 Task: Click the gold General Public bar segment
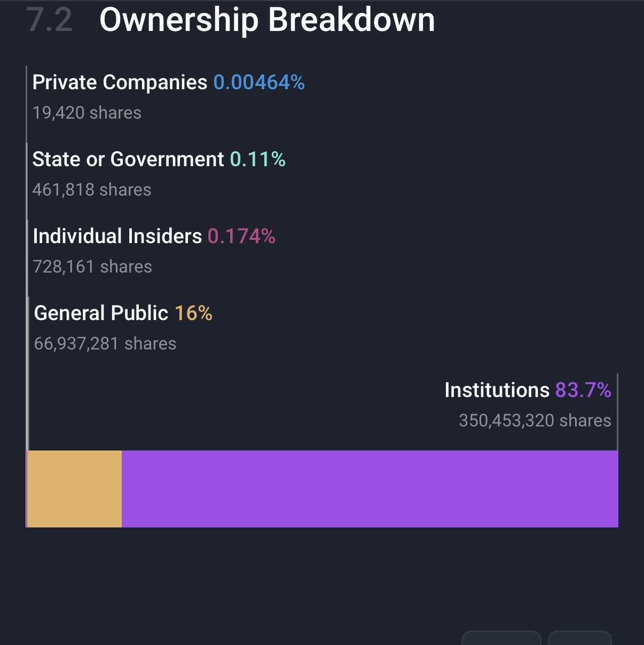point(74,489)
